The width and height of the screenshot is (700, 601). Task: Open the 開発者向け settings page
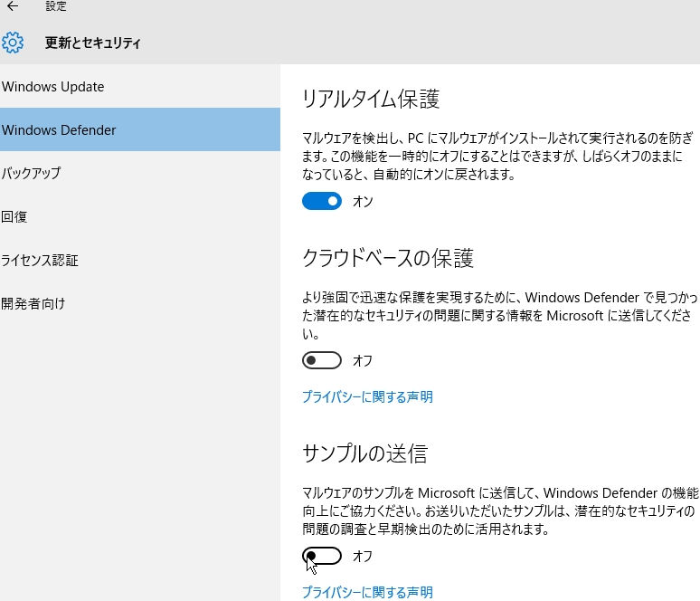[140, 303]
